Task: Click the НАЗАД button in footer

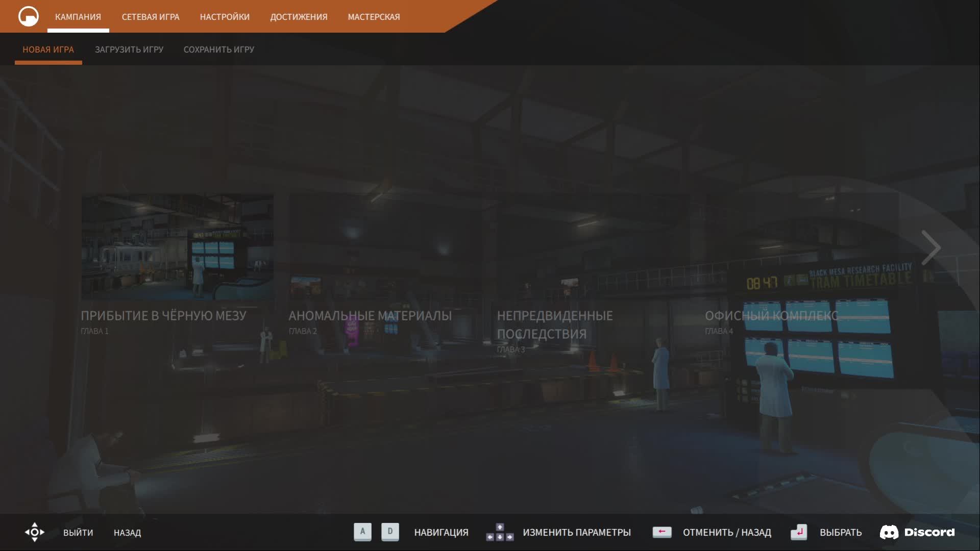Action: 127,533
